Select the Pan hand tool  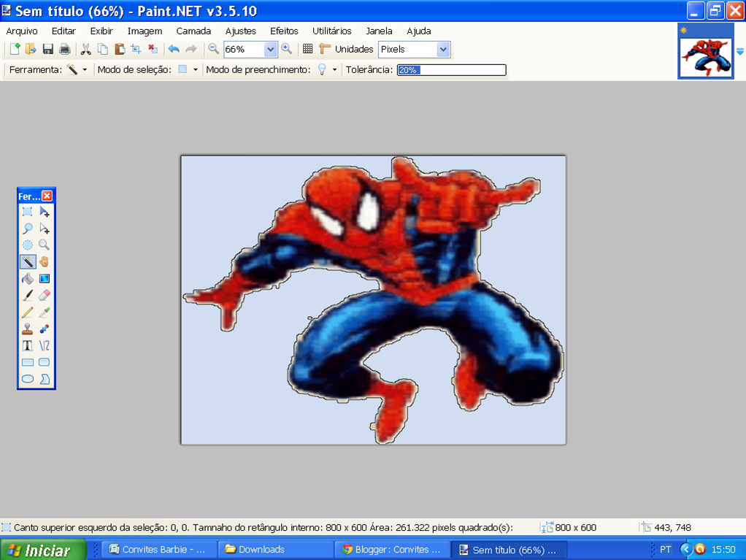[x=45, y=261]
